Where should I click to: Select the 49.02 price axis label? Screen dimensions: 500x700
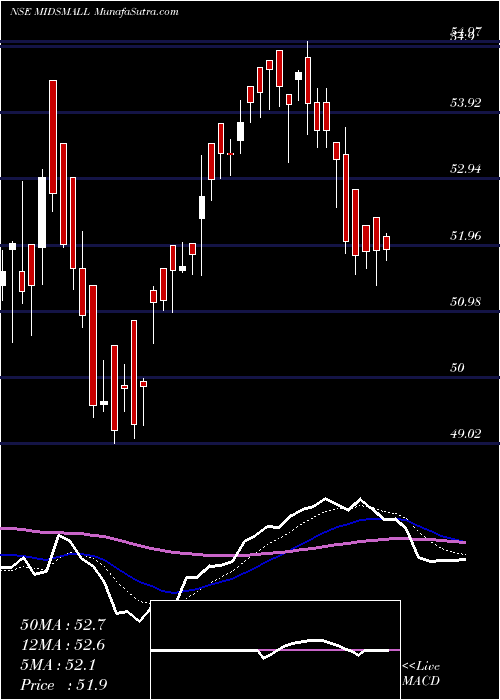tap(466, 433)
